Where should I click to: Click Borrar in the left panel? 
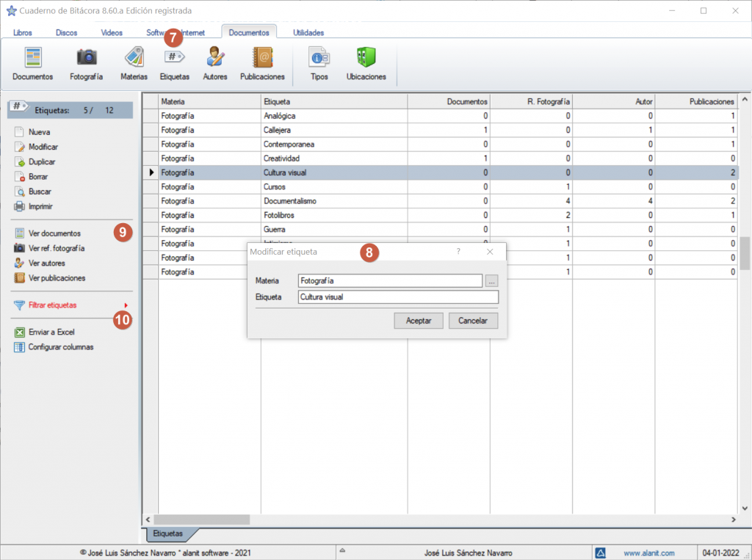(x=40, y=177)
